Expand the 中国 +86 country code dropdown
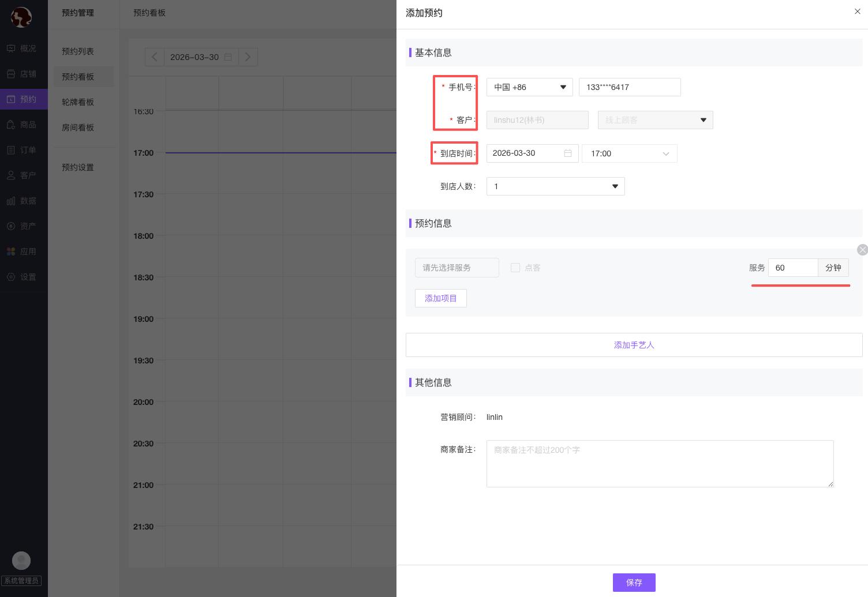The height and width of the screenshot is (597, 868). (x=529, y=87)
